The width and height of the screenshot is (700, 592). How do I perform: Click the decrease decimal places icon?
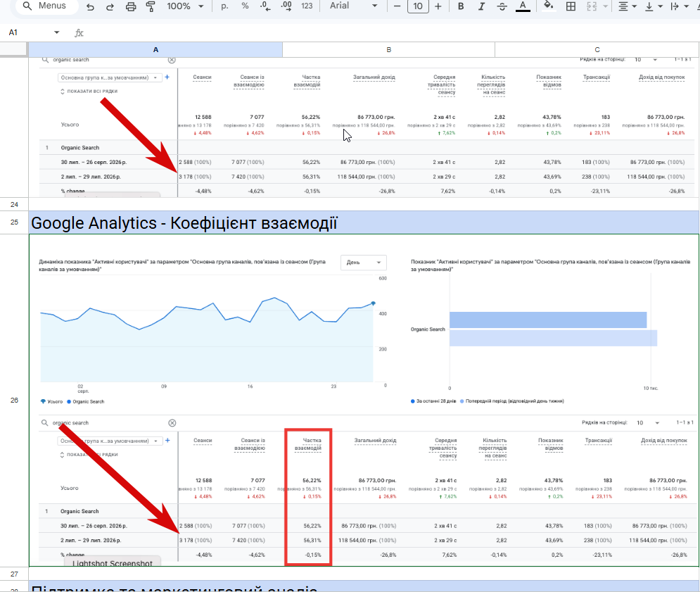click(x=265, y=6)
